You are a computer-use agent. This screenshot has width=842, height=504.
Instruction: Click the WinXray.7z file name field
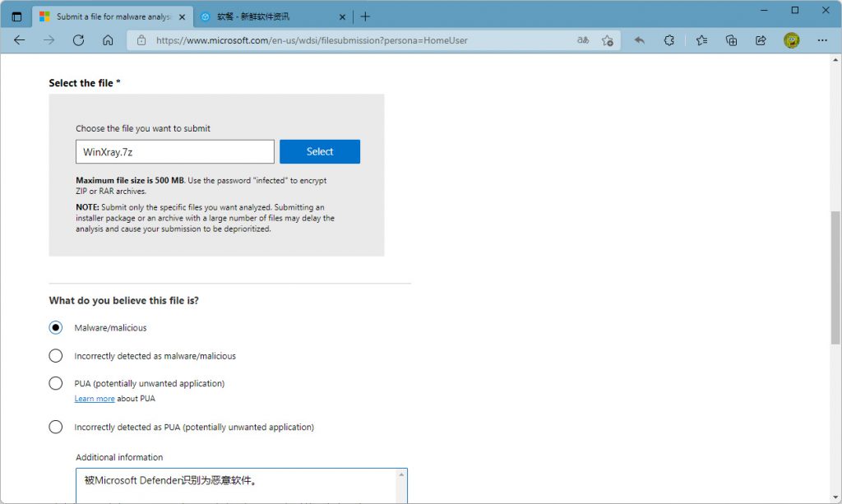pyautogui.click(x=174, y=151)
